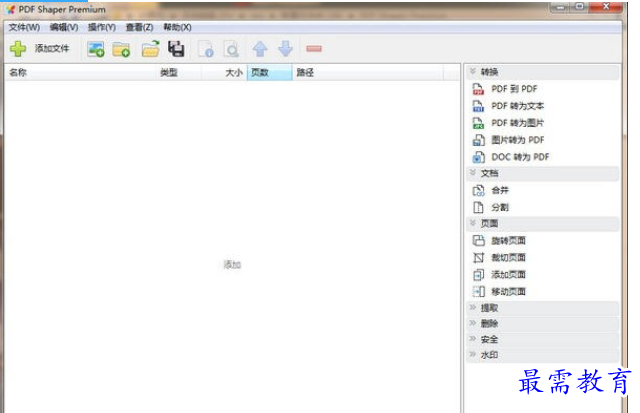Open the 操作(Y) menu
This screenshot has height=413, width=640.
pyautogui.click(x=102, y=27)
